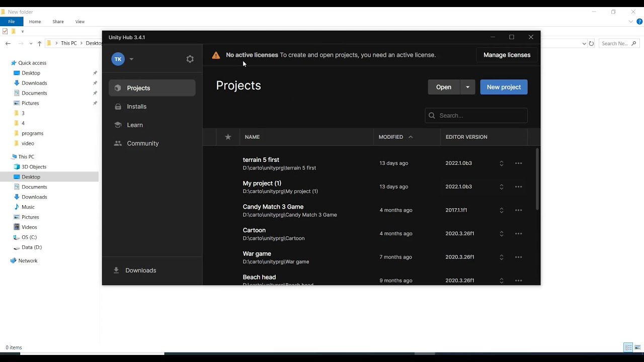
Task: Open more options for Beach head
Action: click(518, 281)
